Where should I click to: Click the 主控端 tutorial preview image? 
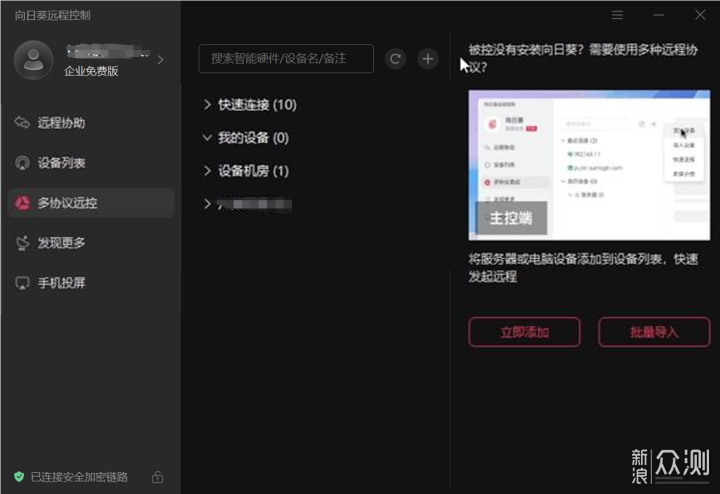[x=589, y=165]
